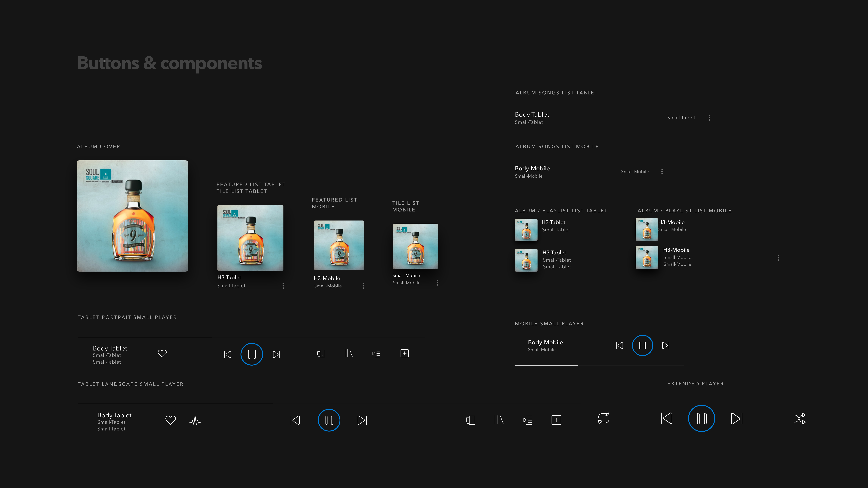This screenshot has height=488, width=868.
Task: Open the overflow menu under H3-Tablet featured cover
Action: point(283,286)
